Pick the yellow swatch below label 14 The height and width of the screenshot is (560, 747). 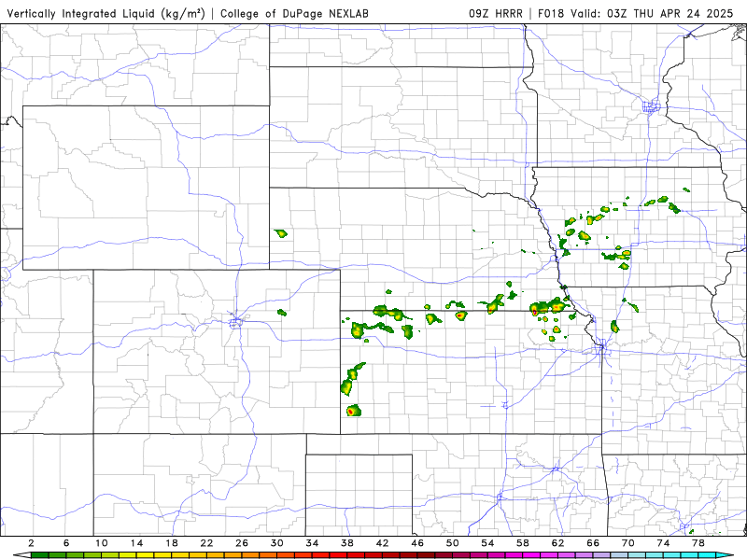pos(146,555)
